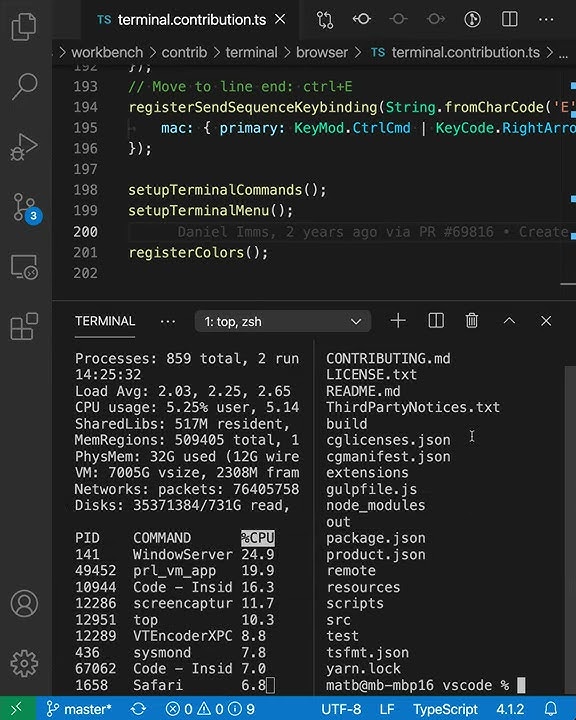
Task: Split the terminal
Action: pyautogui.click(x=436, y=321)
